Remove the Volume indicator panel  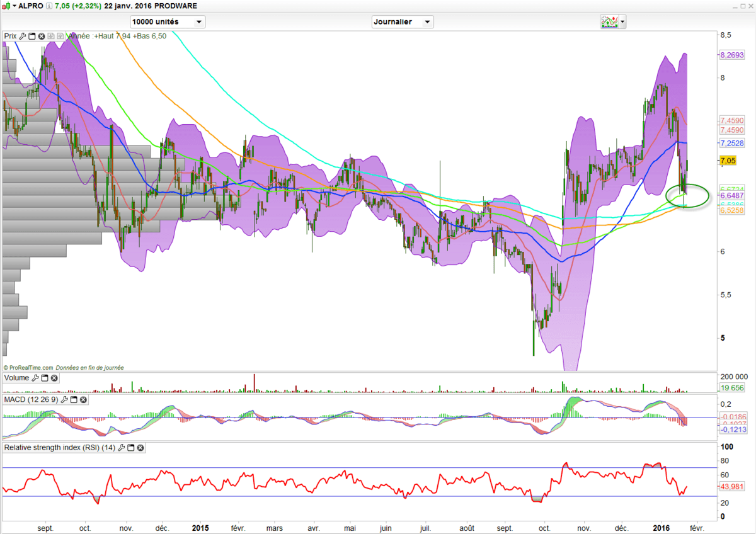coord(54,378)
